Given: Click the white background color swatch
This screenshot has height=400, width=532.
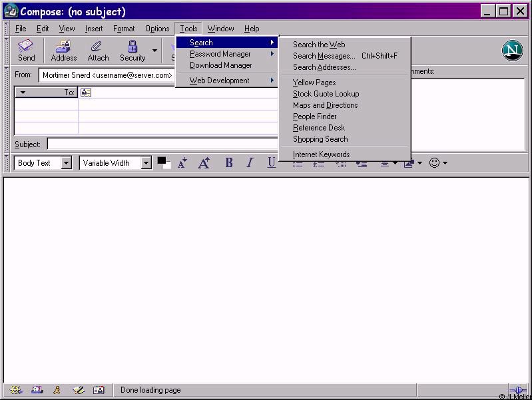Looking at the screenshot, I should tap(167, 166).
